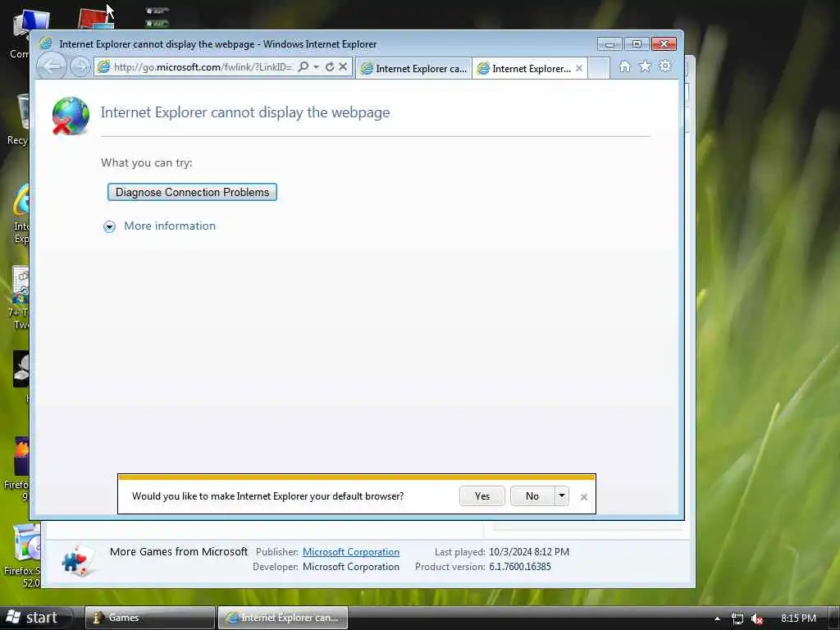Click Diagnose Connection Problems button

click(x=192, y=192)
